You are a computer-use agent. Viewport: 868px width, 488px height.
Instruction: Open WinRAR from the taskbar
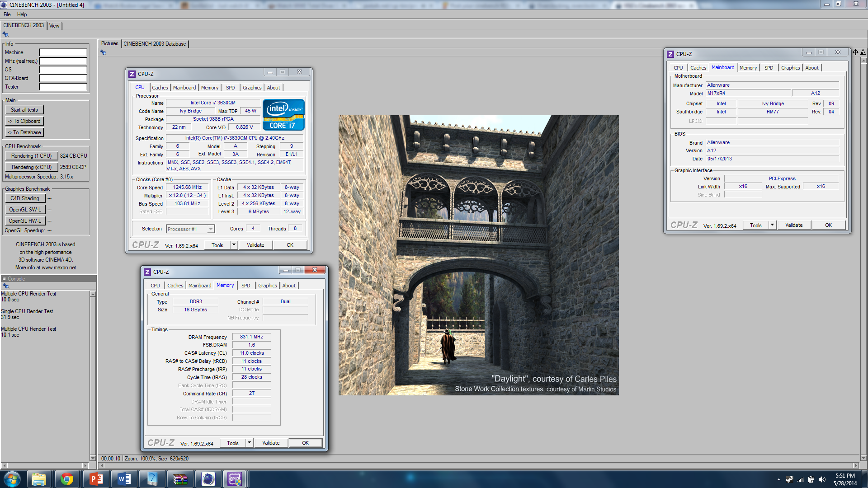(x=180, y=479)
